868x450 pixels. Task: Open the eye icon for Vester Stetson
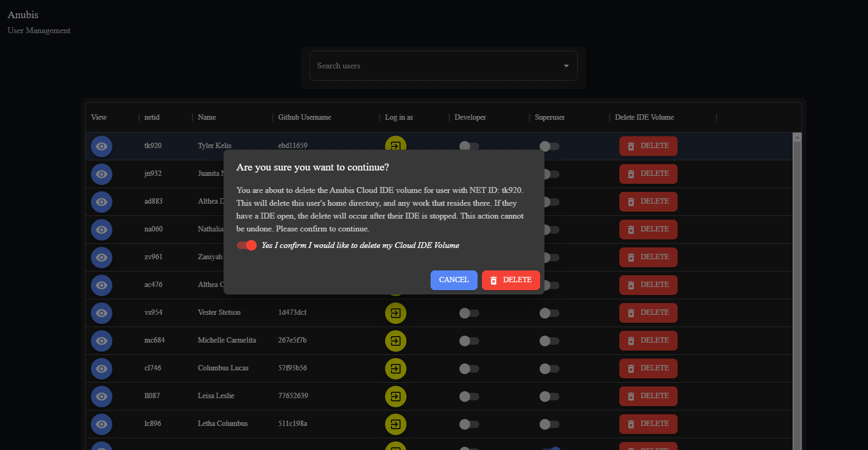(102, 313)
